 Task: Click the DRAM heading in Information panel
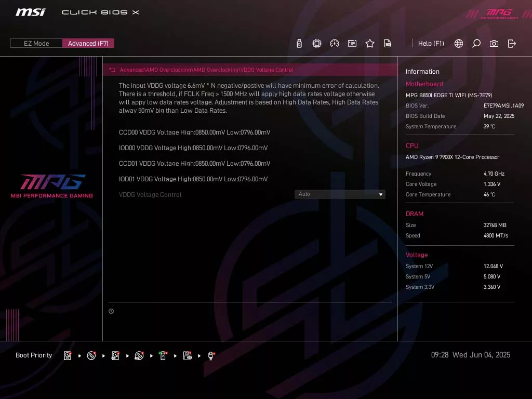414,214
